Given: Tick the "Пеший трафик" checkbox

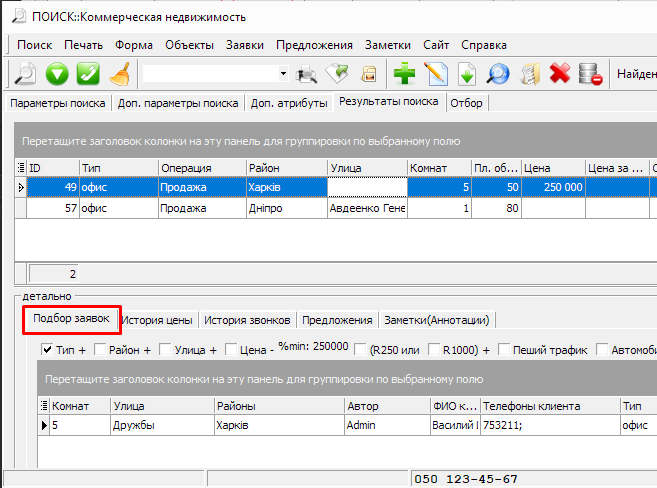Looking at the screenshot, I should tap(505, 350).
